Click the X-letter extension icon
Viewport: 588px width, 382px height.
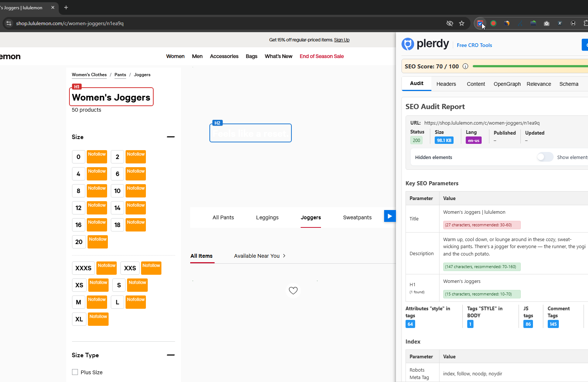[x=560, y=23]
